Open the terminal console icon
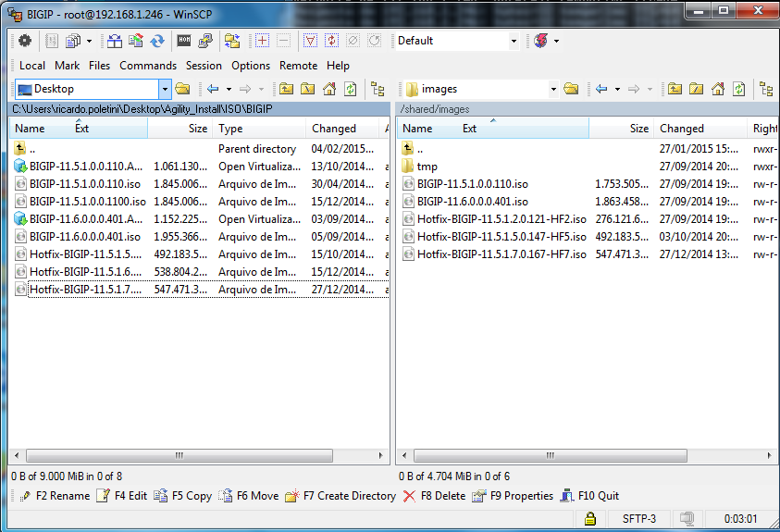Viewport: 780px width, 532px height. 184,41
